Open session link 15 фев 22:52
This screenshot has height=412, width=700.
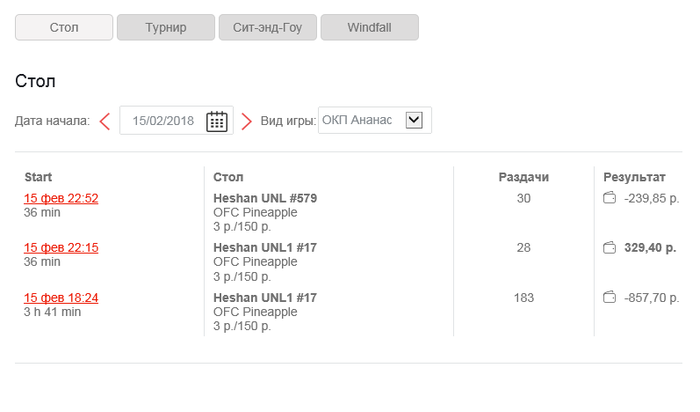61,198
